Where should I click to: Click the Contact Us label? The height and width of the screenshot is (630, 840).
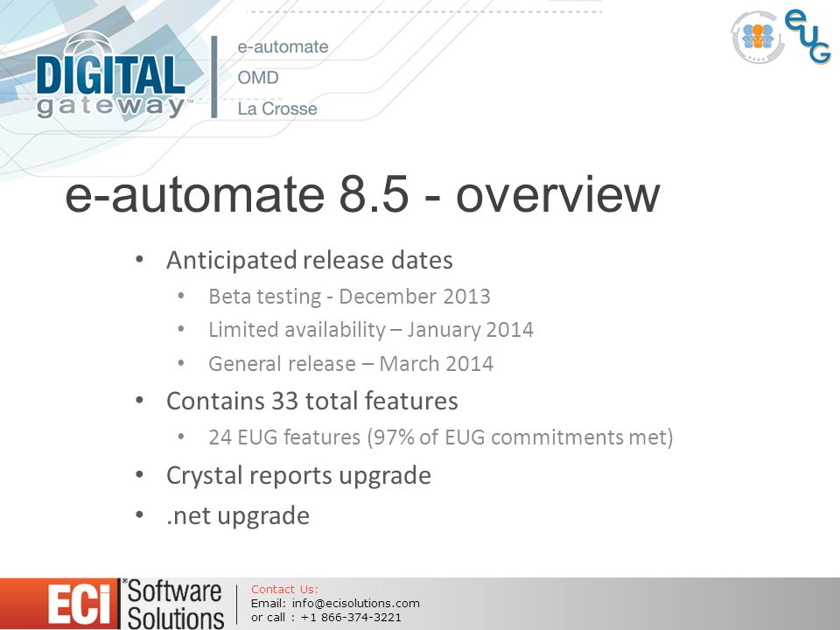pos(284,589)
